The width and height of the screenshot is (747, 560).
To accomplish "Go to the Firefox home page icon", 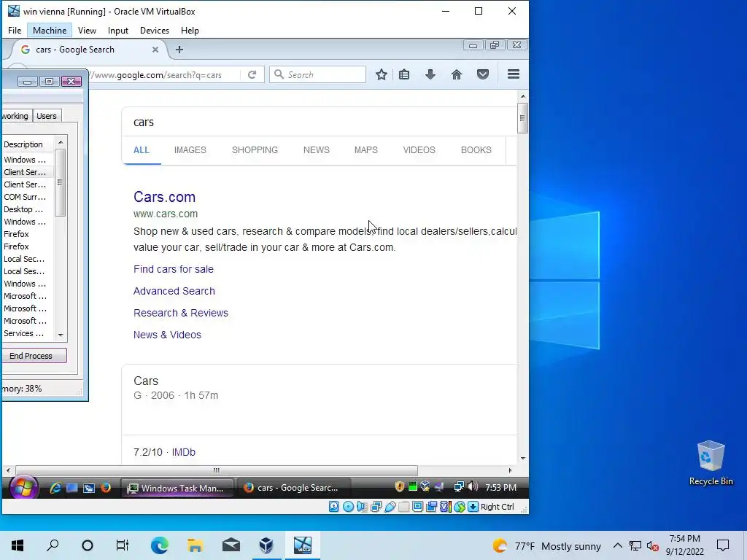I will (457, 74).
